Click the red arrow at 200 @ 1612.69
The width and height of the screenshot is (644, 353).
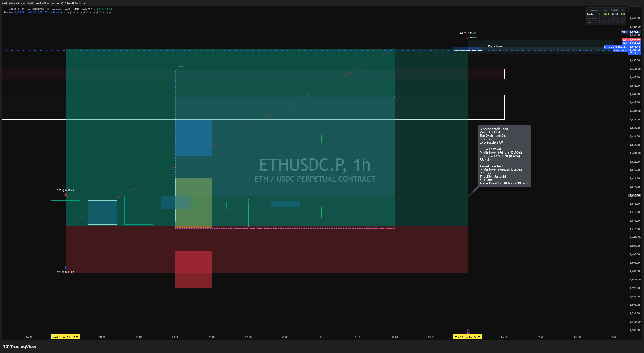click(x=66, y=195)
